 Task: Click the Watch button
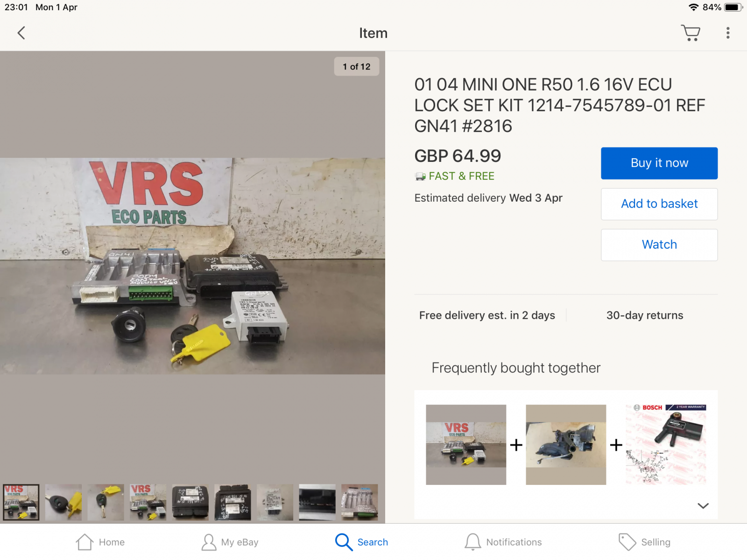tap(659, 245)
